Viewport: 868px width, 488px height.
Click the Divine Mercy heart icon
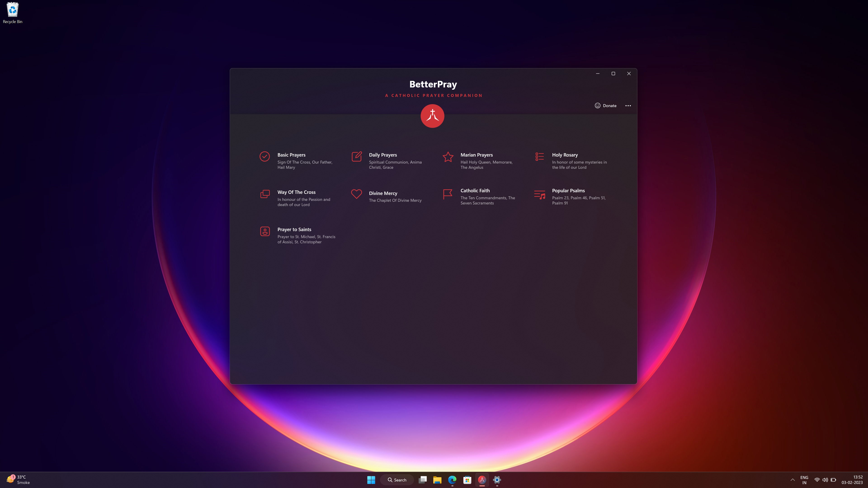tap(356, 194)
